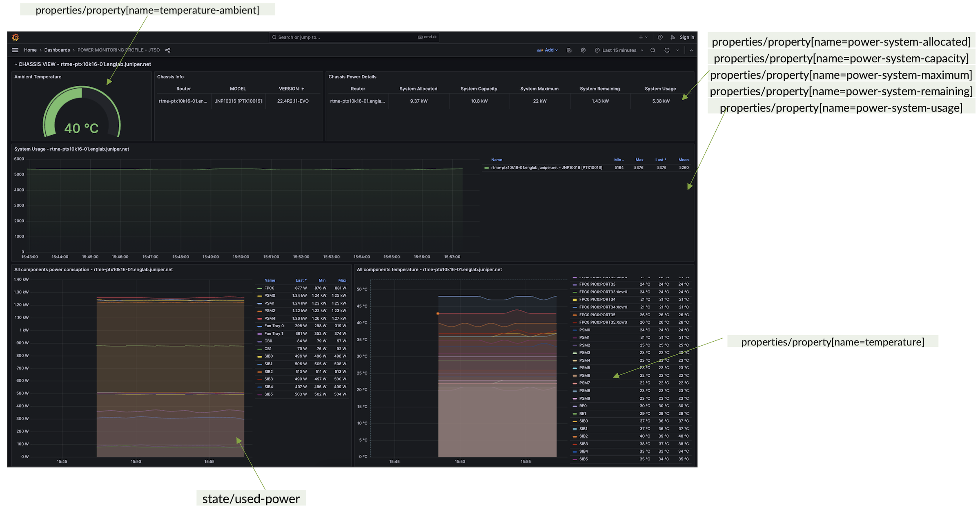Sort Chassis Info table by MODEL column
The height and width of the screenshot is (510, 980).
pos(238,89)
